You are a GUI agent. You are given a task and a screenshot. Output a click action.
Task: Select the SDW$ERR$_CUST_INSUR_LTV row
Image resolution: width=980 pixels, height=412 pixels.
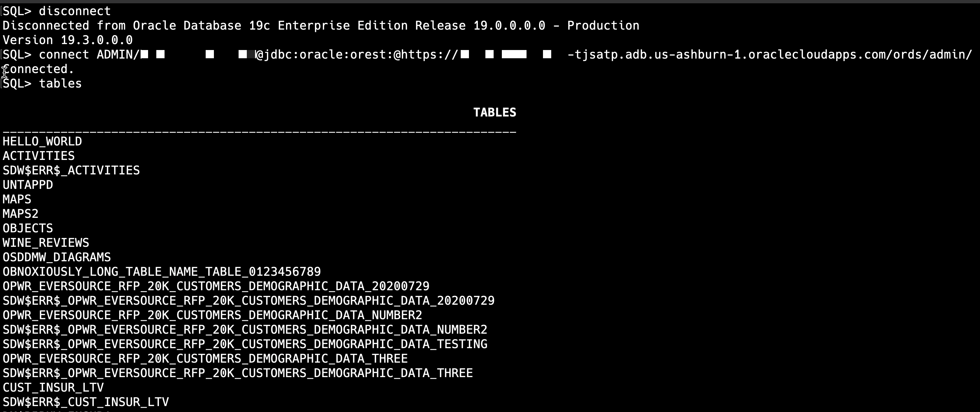click(86, 402)
